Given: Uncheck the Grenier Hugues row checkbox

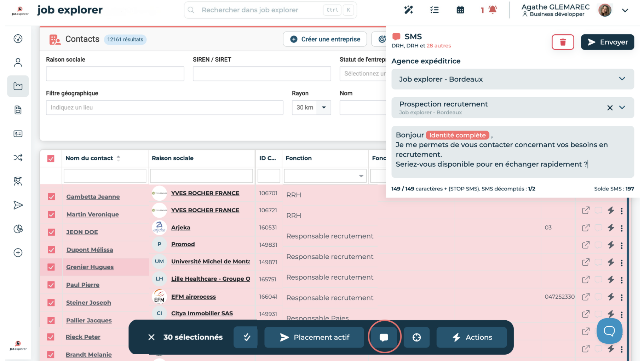Looking at the screenshot, I should coord(51,267).
